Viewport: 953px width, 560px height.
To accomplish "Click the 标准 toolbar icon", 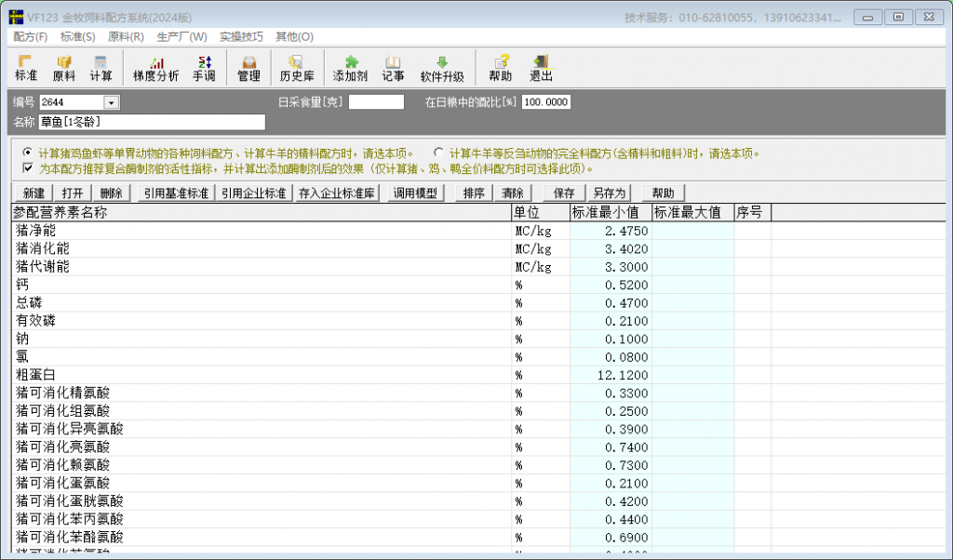I will coord(26,68).
